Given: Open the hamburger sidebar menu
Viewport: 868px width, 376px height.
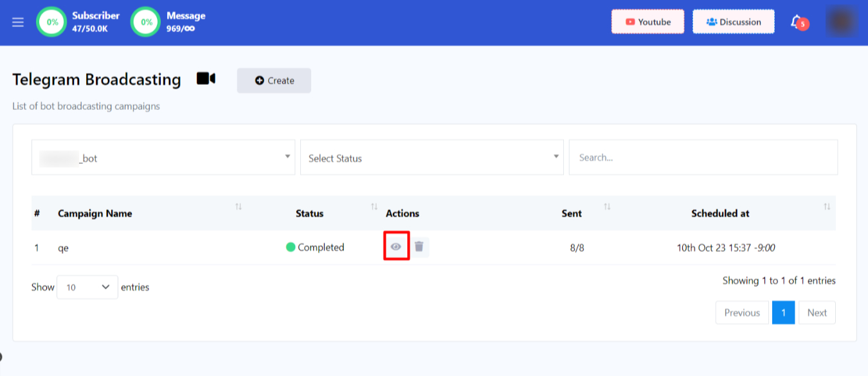Looking at the screenshot, I should coord(18,22).
